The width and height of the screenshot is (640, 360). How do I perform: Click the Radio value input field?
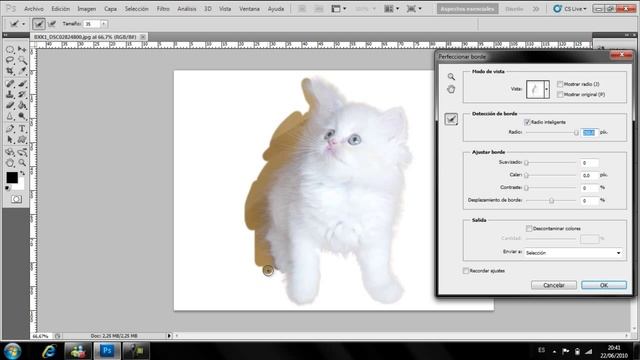click(589, 133)
